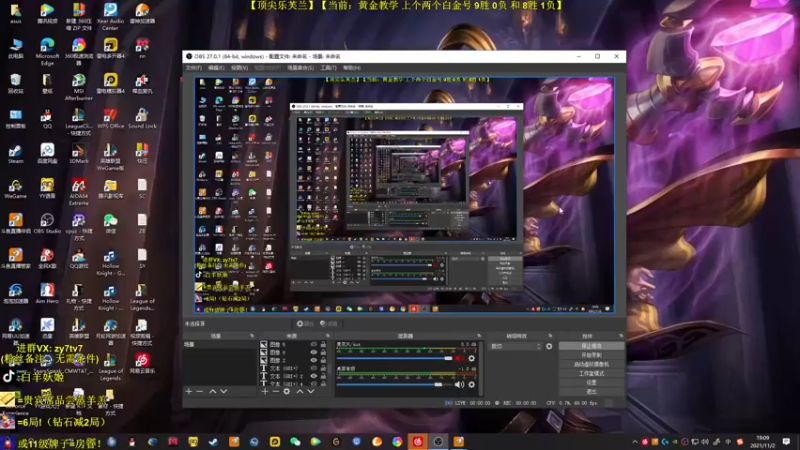Viewport: 800px width, 450px height.
Task: Move the selected source down
Action: [x=311, y=391]
